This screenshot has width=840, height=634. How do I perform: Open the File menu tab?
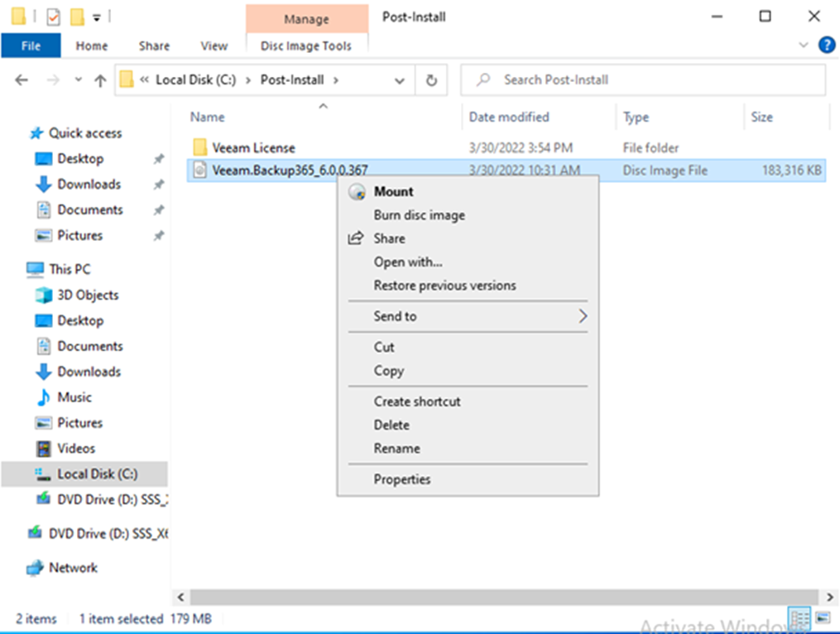(x=31, y=46)
